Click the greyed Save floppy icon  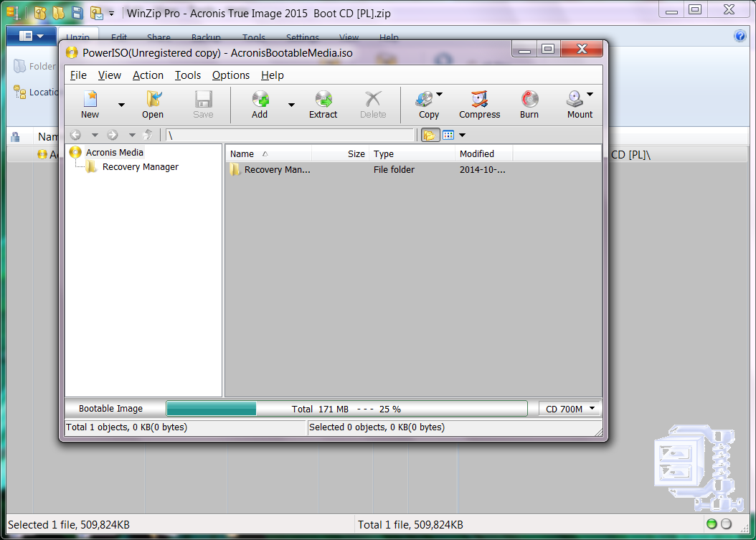click(x=203, y=99)
